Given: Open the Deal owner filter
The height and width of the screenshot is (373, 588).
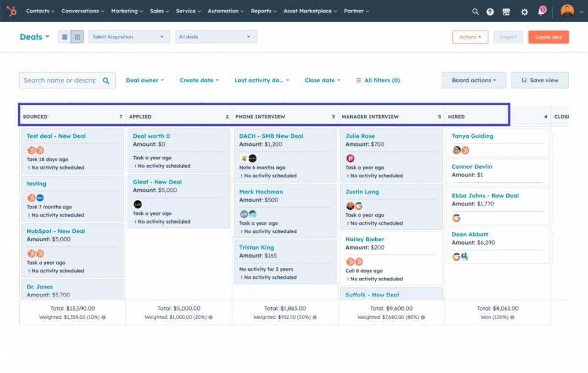Looking at the screenshot, I should tap(145, 80).
